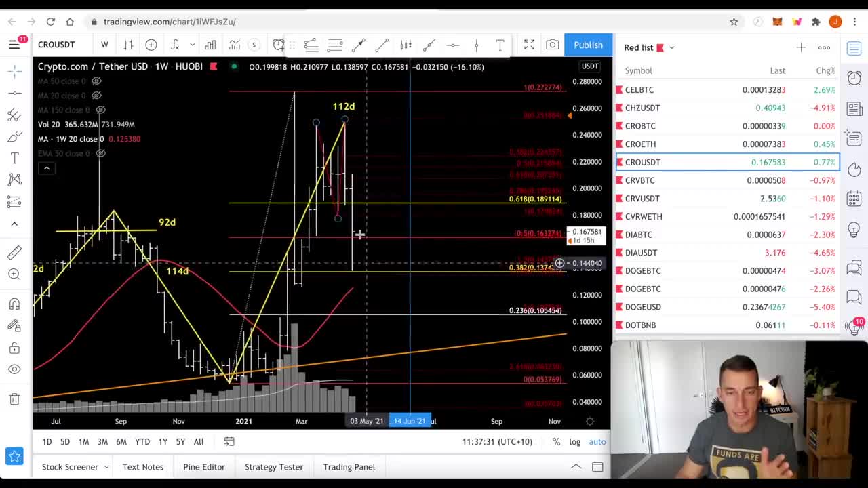Open the alerts clock panel in right sidebar
The height and width of the screenshot is (488, 868).
click(854, 77)
